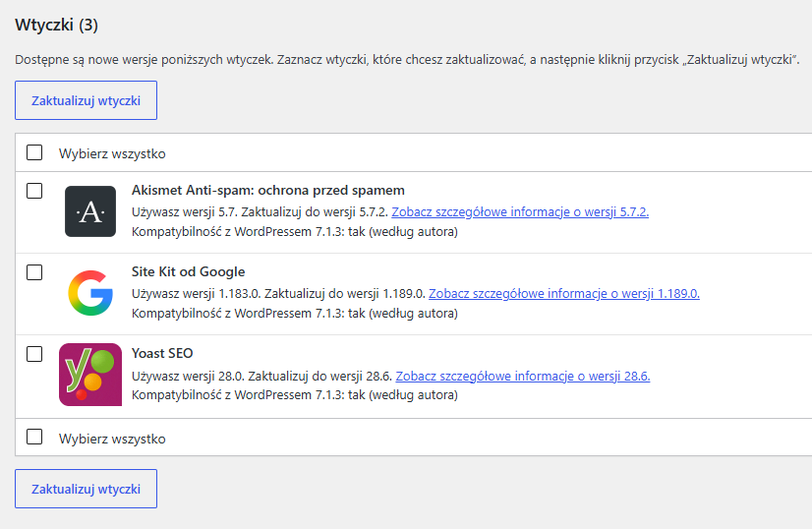Viewport: 812px width, 529px height.
Task: Open details link for version 1.189.0
Action: tap(564, 294)
